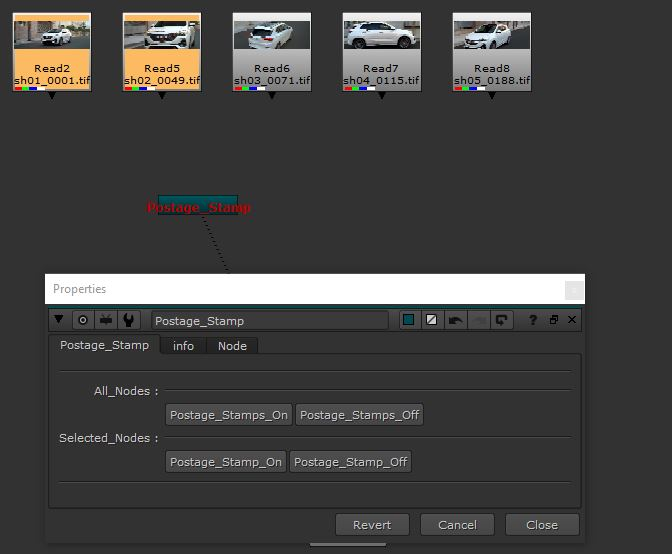This screenshot has height=554, width=672.
Task: Close the Postage_Stamp panel with X icon
Action: 572,320
